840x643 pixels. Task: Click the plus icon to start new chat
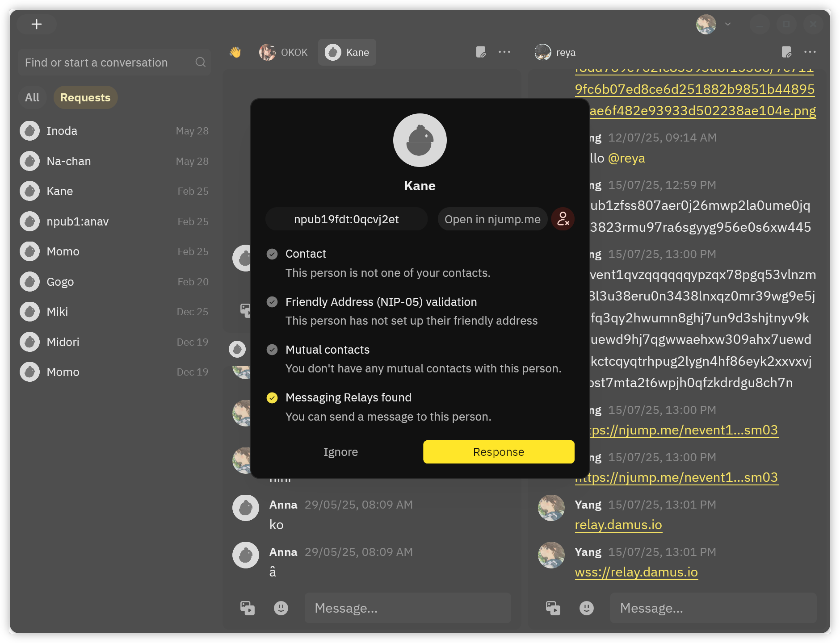click(37, 24)
